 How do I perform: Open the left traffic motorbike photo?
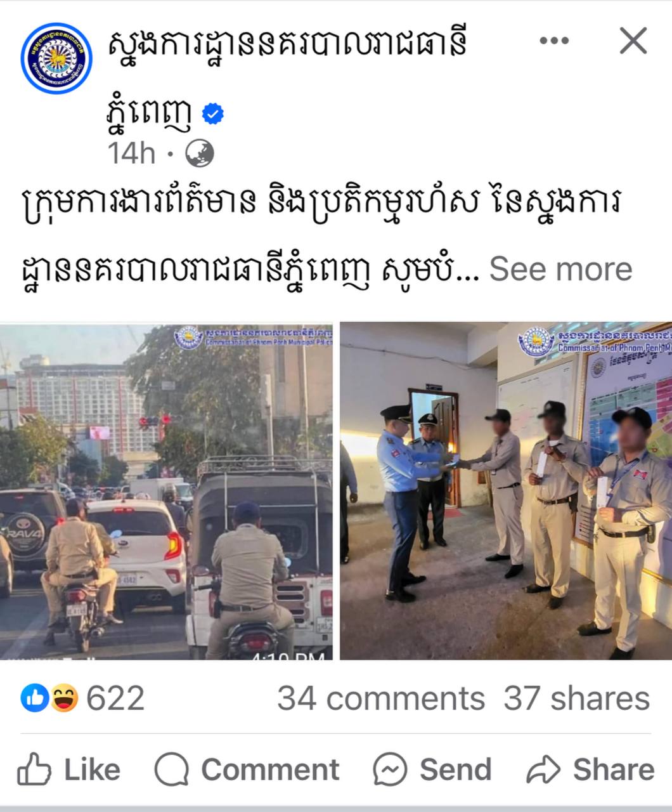coord(166,492)
